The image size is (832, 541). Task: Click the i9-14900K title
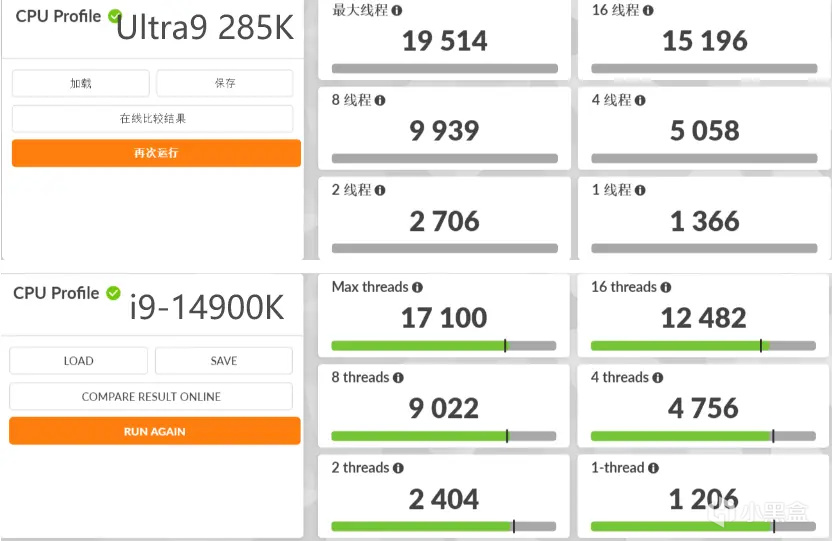(x=207, y=307)
